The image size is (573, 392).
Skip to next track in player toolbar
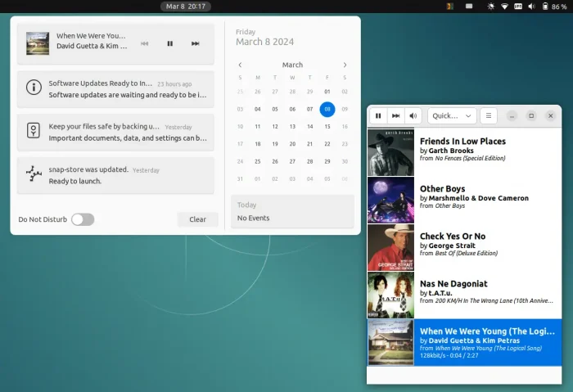[x=396, y=116]
